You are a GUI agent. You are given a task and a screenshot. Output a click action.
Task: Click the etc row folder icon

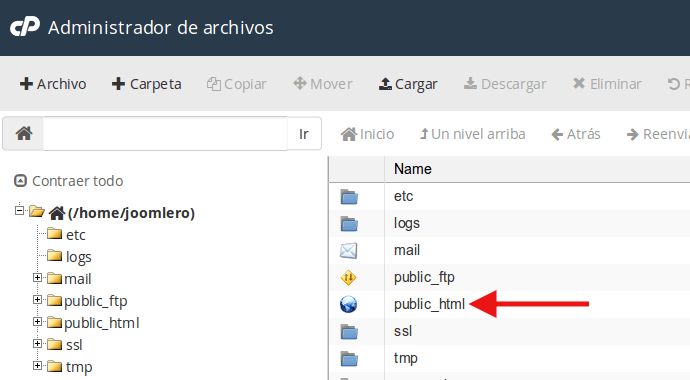tap(349, 197)
